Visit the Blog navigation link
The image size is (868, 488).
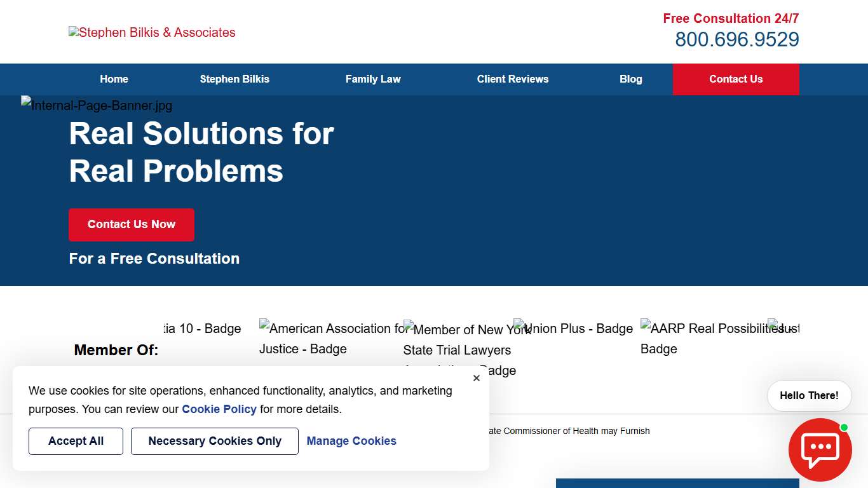pos(630,79)
